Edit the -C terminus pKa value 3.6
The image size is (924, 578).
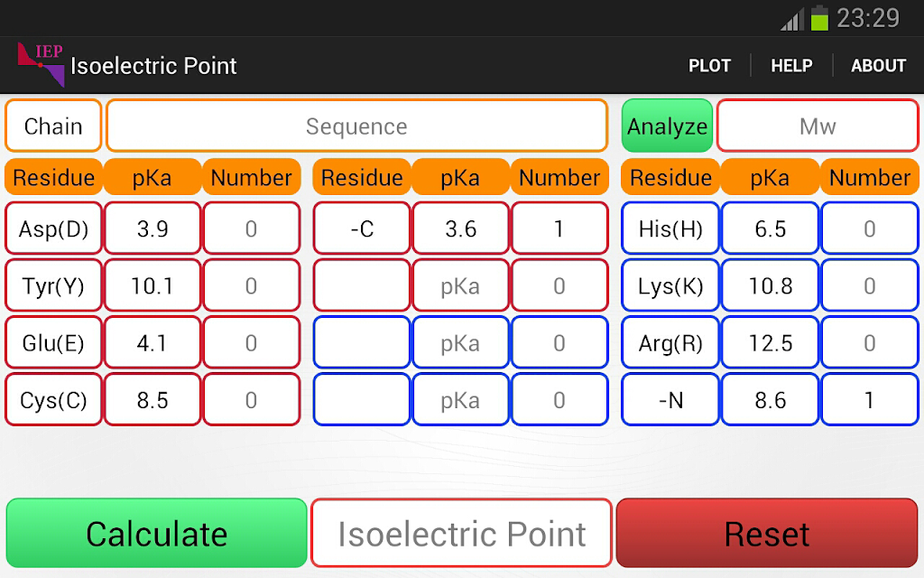[460, 228]
